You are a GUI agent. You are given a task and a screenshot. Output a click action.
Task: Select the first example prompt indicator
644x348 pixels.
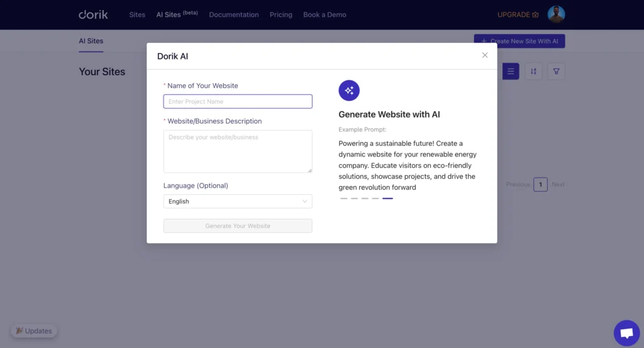click(x=344, y=198)
